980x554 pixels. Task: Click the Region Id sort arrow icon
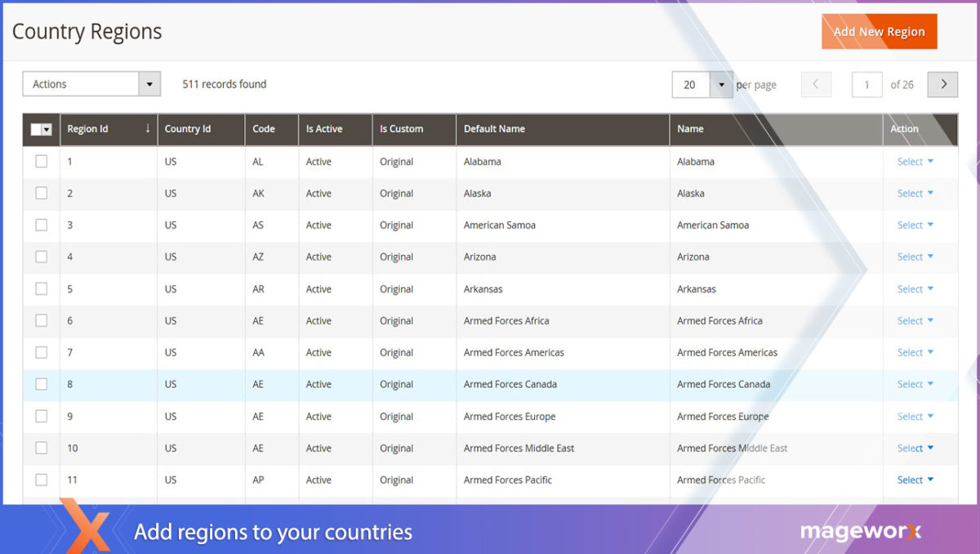coord(148,128)
